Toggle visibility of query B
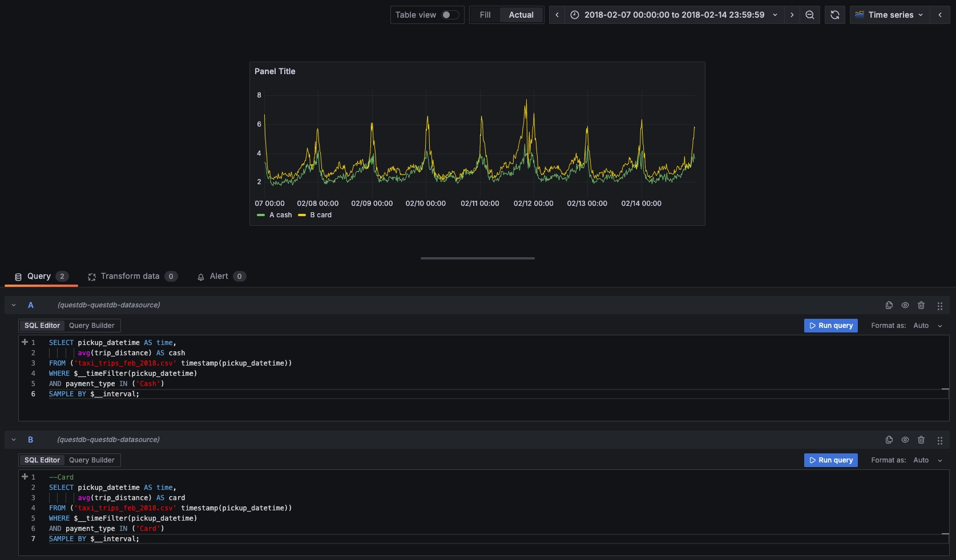Screen dimensions: 956x560 (905, 440)
